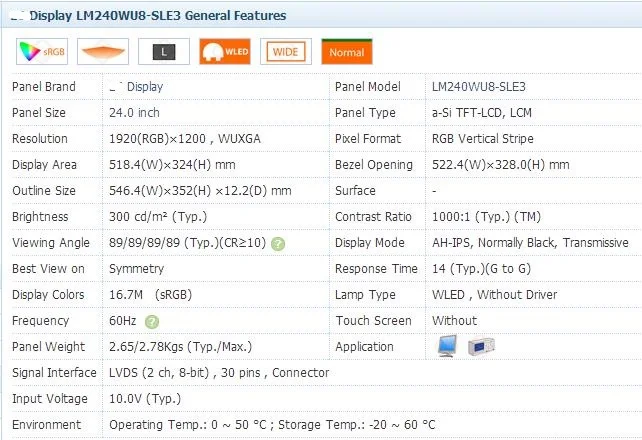Click the 300 cd/m² brightness value
Screen dimensions: 642x440
click(x=158, y=217)
